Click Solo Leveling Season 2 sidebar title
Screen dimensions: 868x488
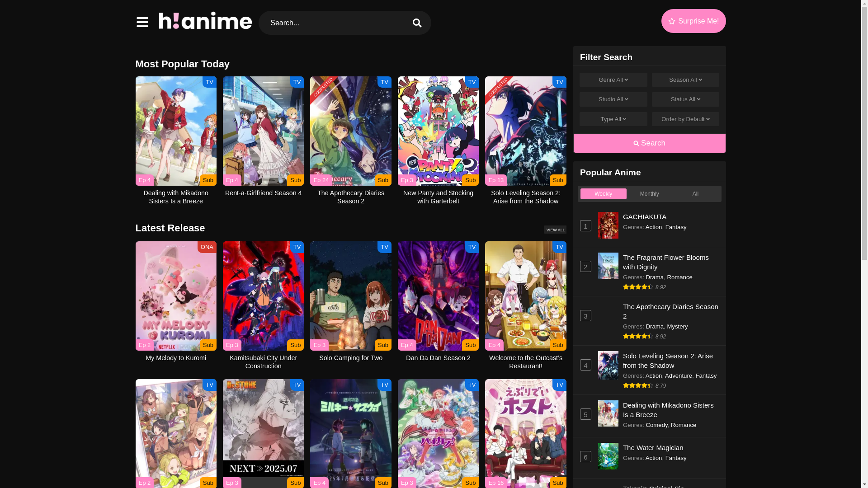(x=668, y=361)
